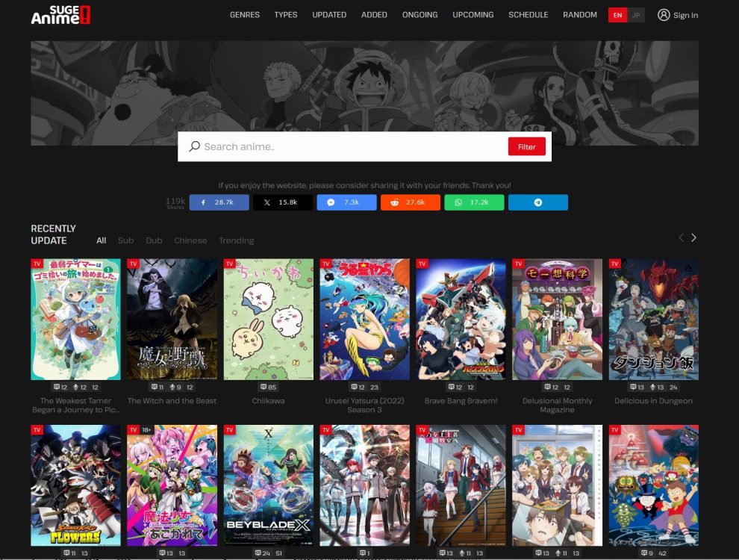Click Delicious in Dungeon title link
Screen dimensions: 739x560
(x=654, y=401)
